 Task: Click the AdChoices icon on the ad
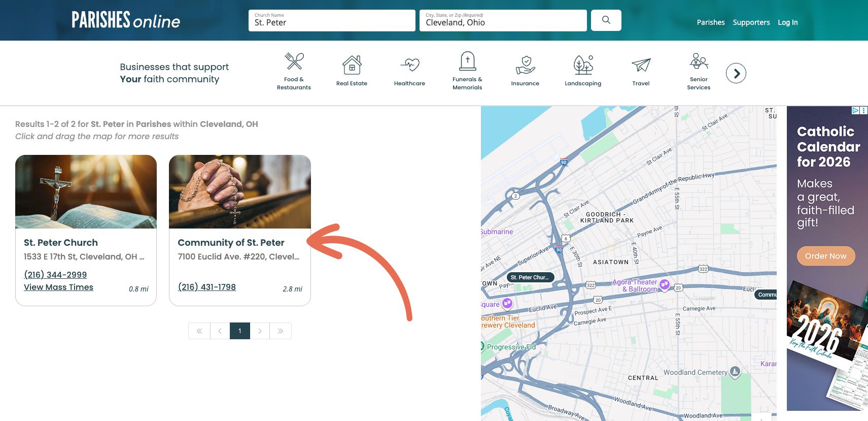point(855,110)
